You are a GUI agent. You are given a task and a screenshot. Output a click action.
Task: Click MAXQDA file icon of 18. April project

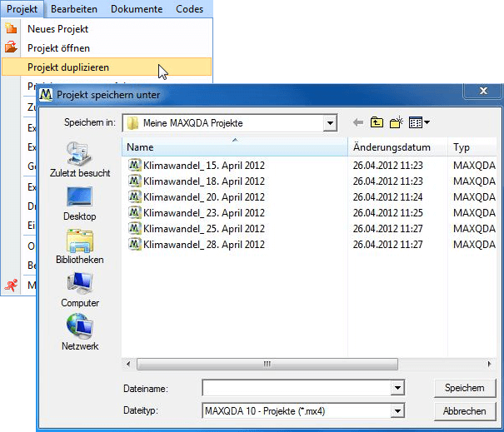(135, 181)
